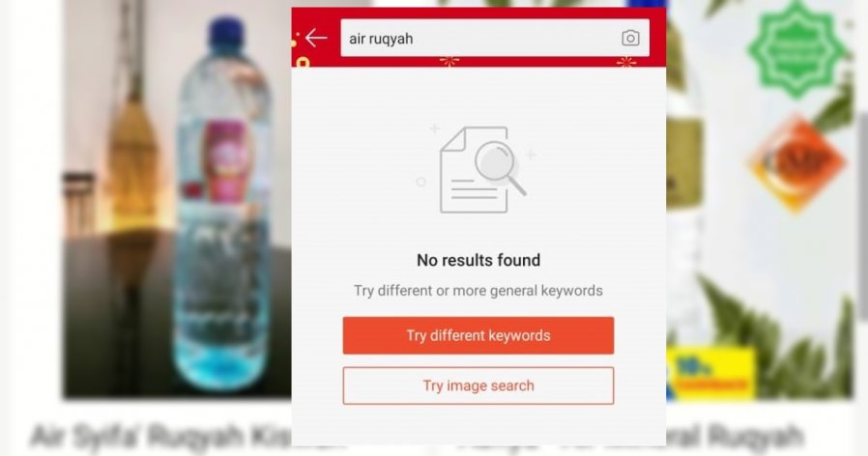Click the Try different or more general keywords text
The image size is (868, 456).
[478, 291]
